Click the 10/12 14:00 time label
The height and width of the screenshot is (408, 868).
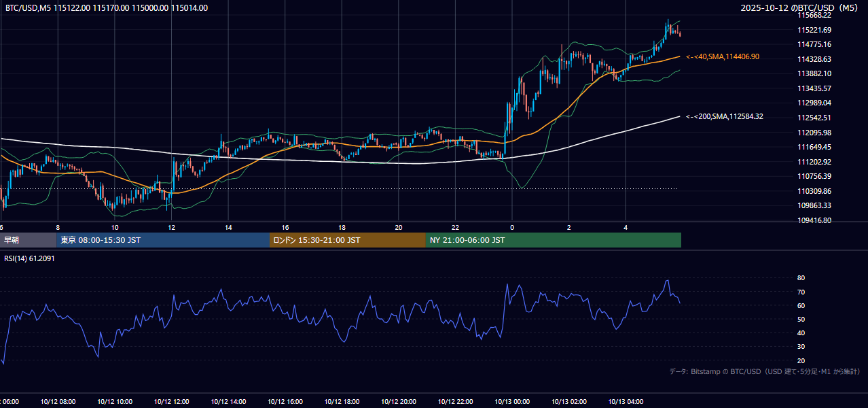[228, 402]
